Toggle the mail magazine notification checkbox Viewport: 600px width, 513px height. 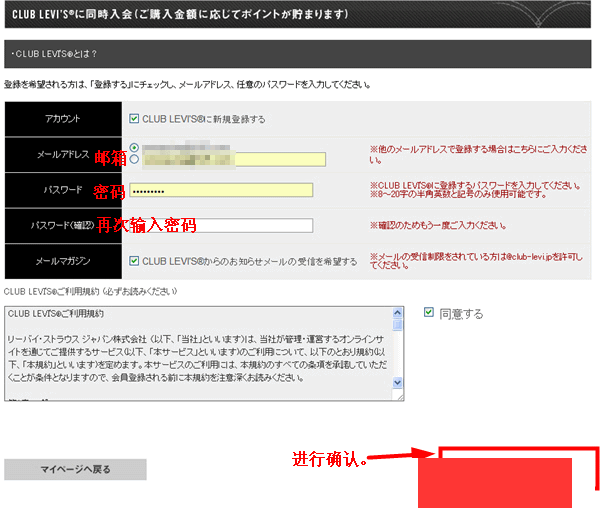(x=134, y=261)
